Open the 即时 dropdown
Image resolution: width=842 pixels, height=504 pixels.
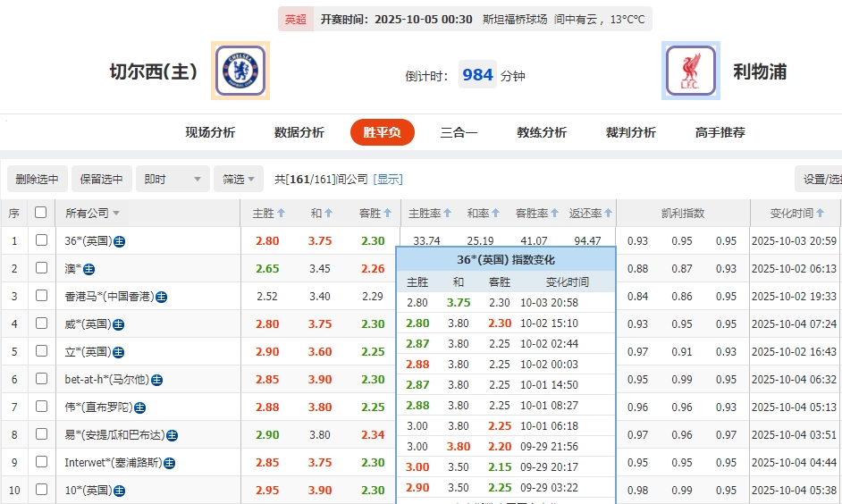pyautogui.click(x=173, y=180)
